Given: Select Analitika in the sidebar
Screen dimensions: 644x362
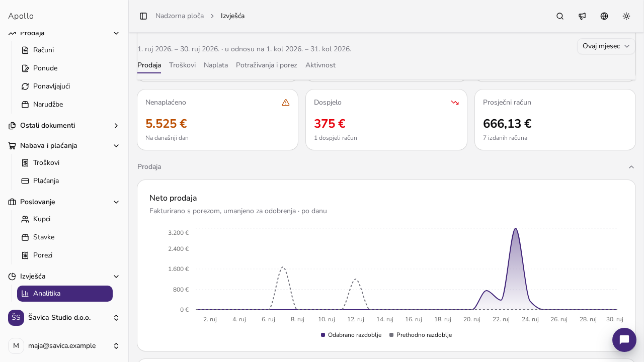Looking at the screenshot, I should point(65,294).
